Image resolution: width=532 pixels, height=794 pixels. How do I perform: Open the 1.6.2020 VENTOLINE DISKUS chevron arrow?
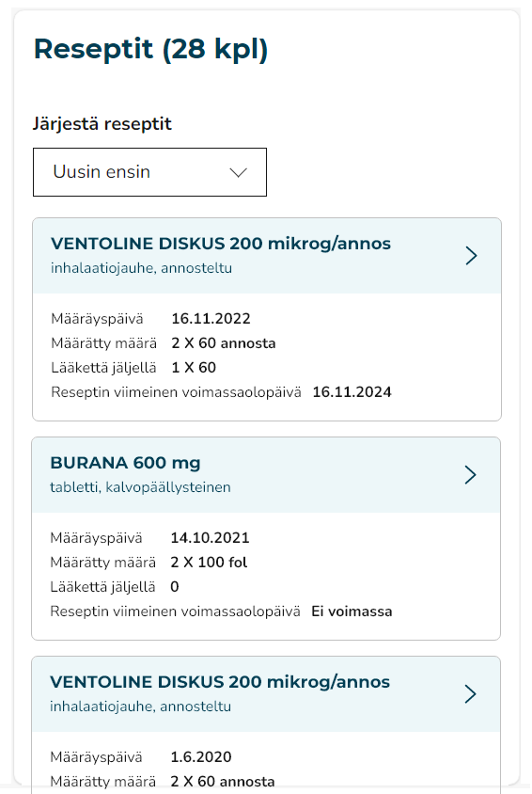470,694
